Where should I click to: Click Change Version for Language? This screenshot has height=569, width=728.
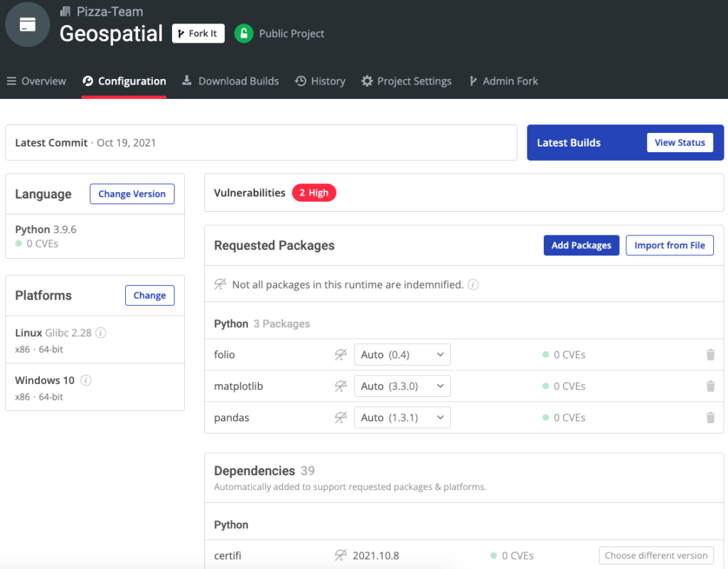coord(132,194)
